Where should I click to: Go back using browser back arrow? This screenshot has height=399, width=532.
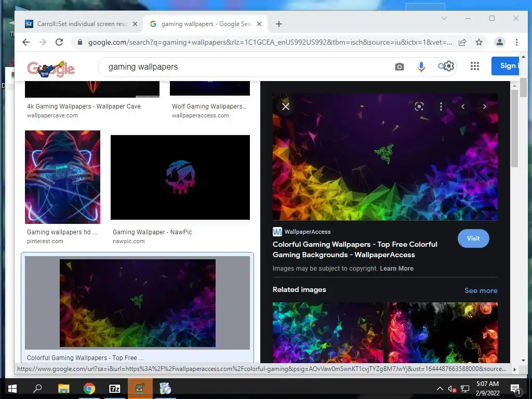[26, 42]
